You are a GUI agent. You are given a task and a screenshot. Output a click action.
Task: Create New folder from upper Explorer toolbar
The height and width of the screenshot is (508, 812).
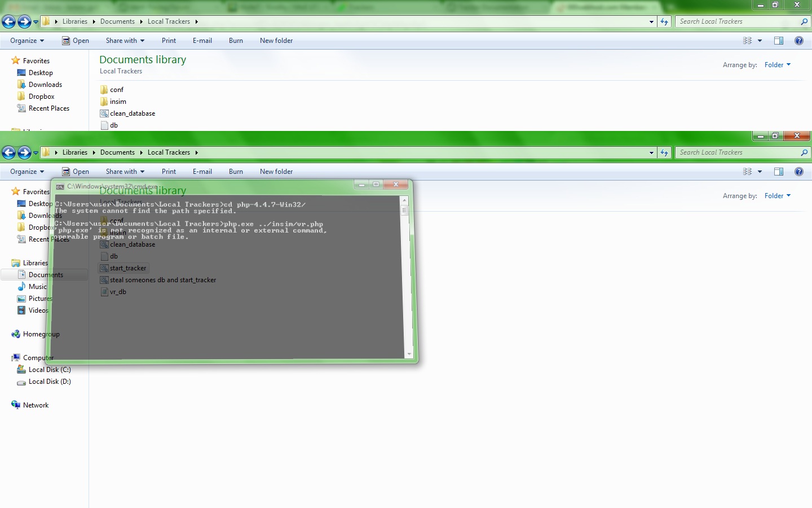pos(276,41)
